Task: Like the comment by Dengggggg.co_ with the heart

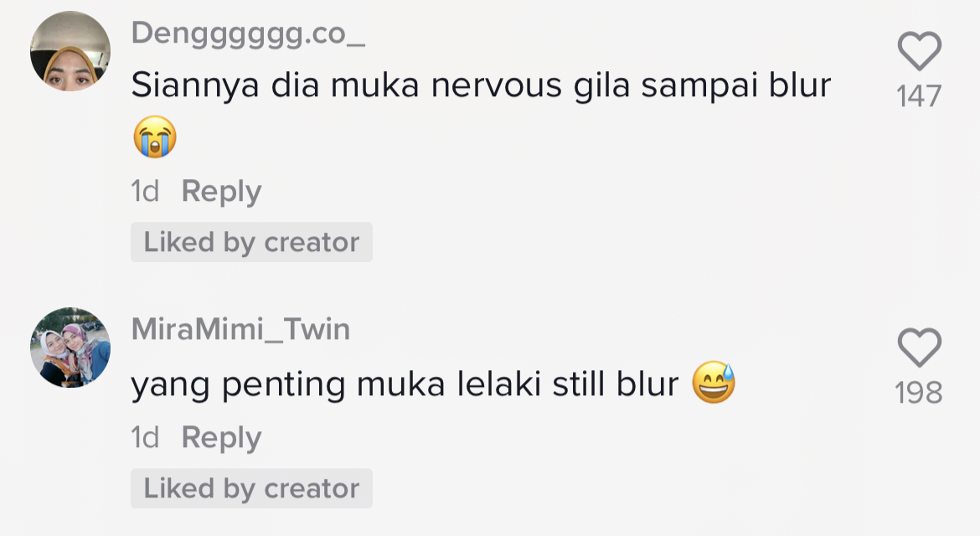Action: pyautogui.click(x=919, y=53)
